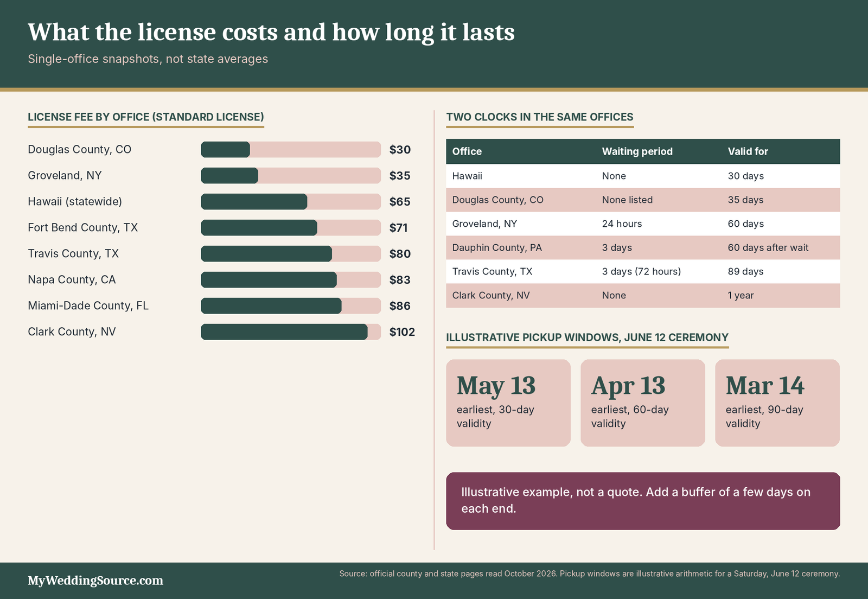The image size is (868, 599).
Task: Open the Apr 13 pickup card
Action: click(x=643, y=403)
